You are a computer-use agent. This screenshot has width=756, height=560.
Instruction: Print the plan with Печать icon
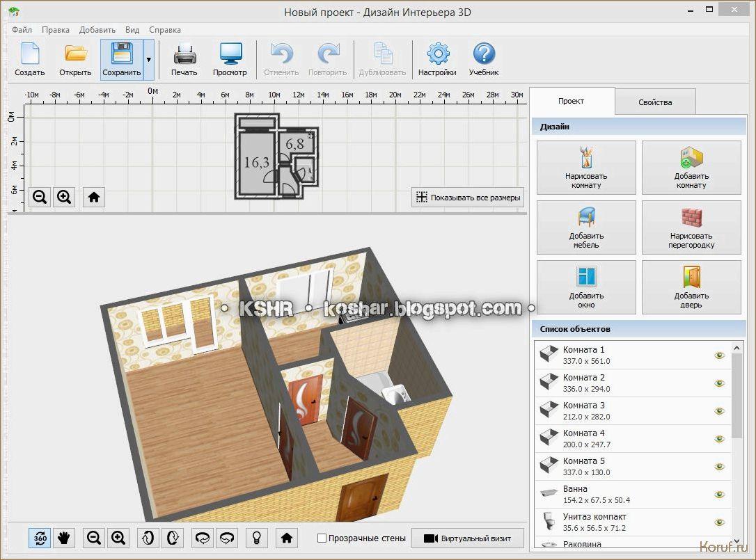(x=184, y=60)
